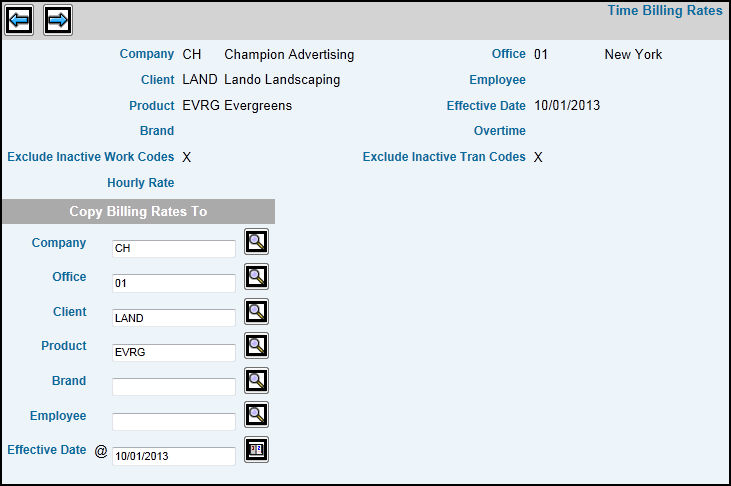Click the Copy Billing Rates To header
The width and height of the screenshot is (731, 486).
tap(138, 211)
